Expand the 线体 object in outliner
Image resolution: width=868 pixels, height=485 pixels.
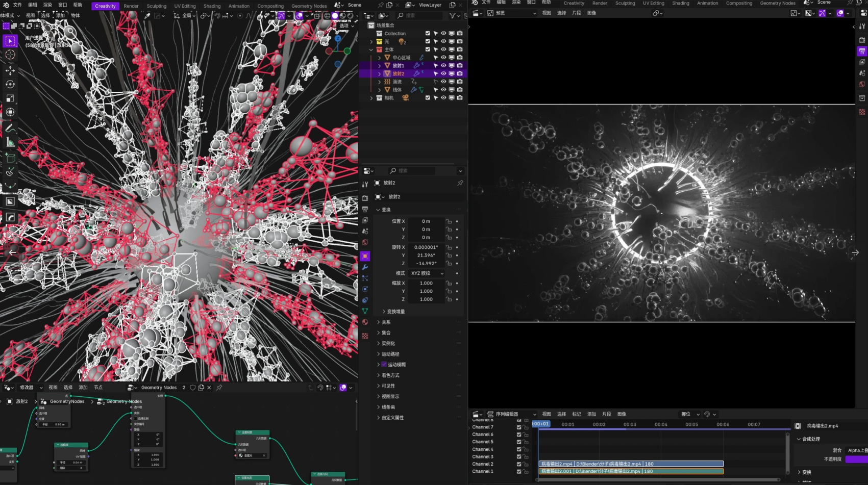pos(379,90)
